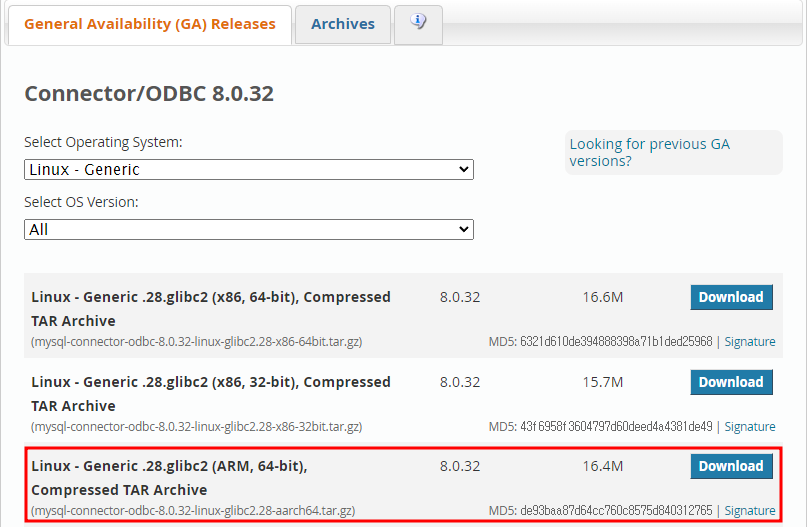This screenshot has width=808, height=527.
Task: Select General Availability (GA) Releases tab
Action: click(149, 24)
